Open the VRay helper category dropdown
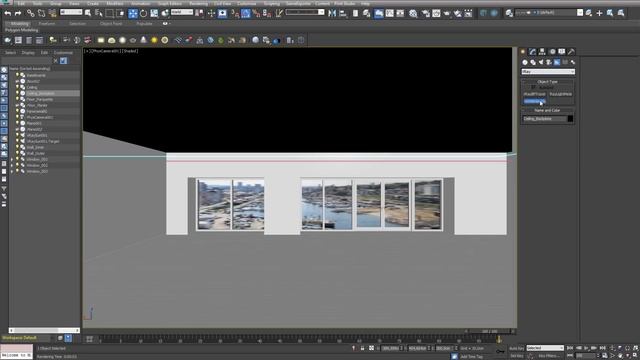 click(548, 72)
